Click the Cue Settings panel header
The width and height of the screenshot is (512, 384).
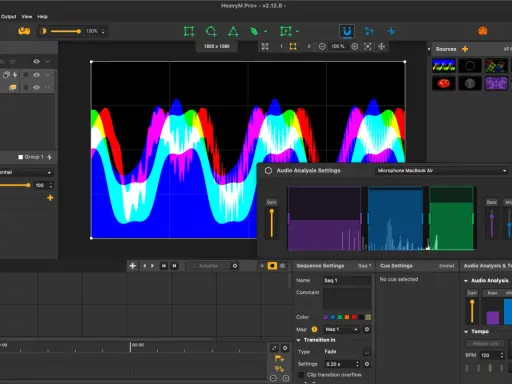417,266
